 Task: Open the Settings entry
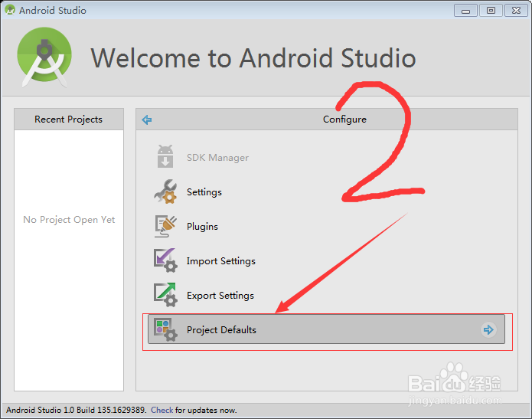click(x=204, y=192)
